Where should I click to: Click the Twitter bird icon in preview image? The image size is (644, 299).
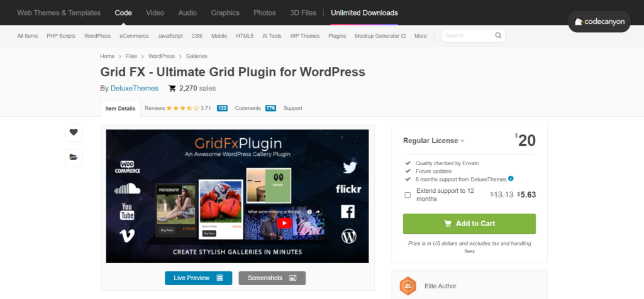(349, 167)
